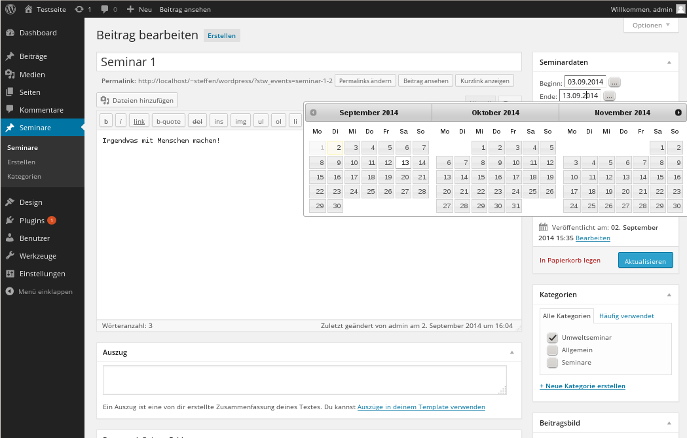Image resolution: width=687 pixels, height=438 pixels.
Task: Go to next month in datepicker
Action: [x=678, y=113]
